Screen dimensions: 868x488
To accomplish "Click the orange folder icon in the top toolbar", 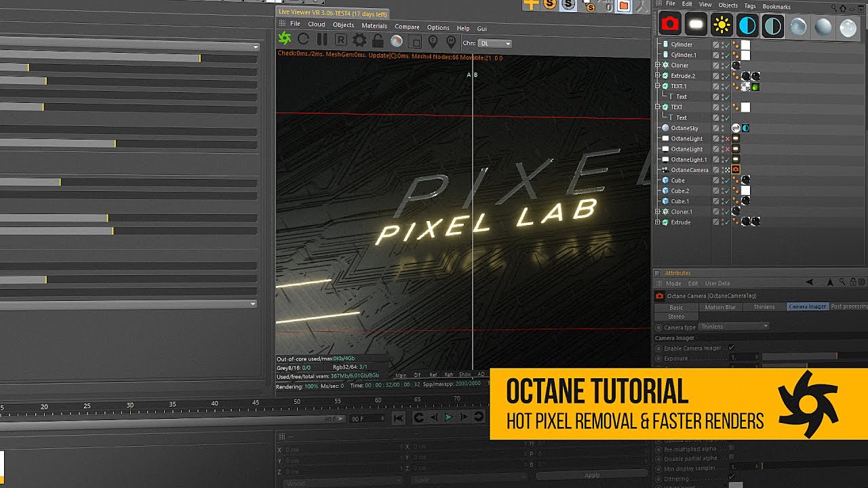I will (623, 6).
